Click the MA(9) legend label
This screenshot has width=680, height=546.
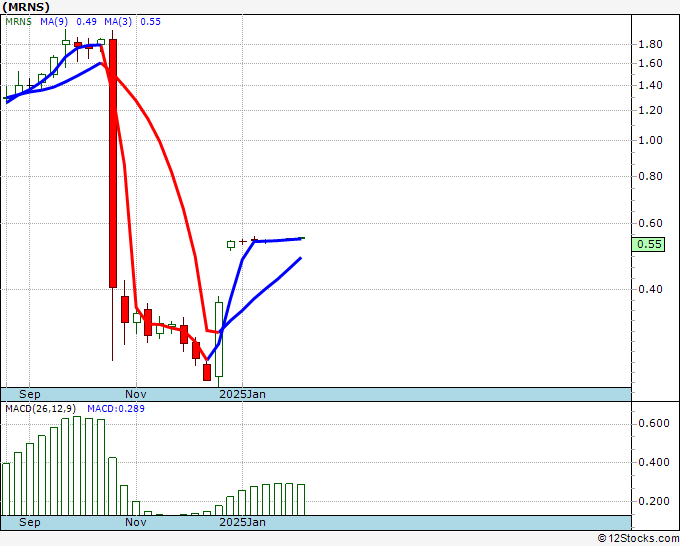[54, 22]
